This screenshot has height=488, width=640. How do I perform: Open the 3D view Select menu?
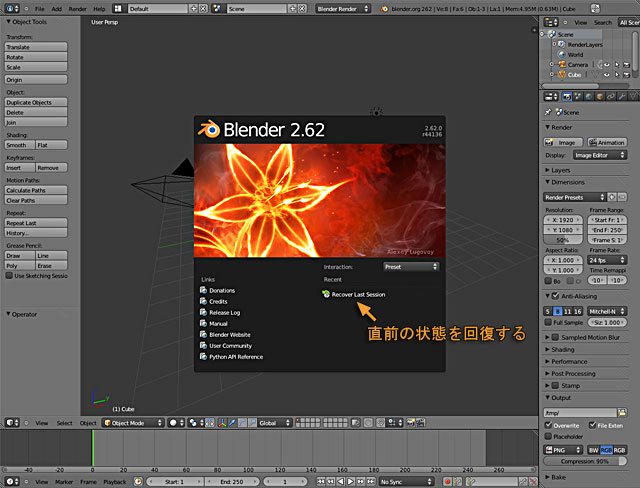pyautogui.click(x=64, y=423)
